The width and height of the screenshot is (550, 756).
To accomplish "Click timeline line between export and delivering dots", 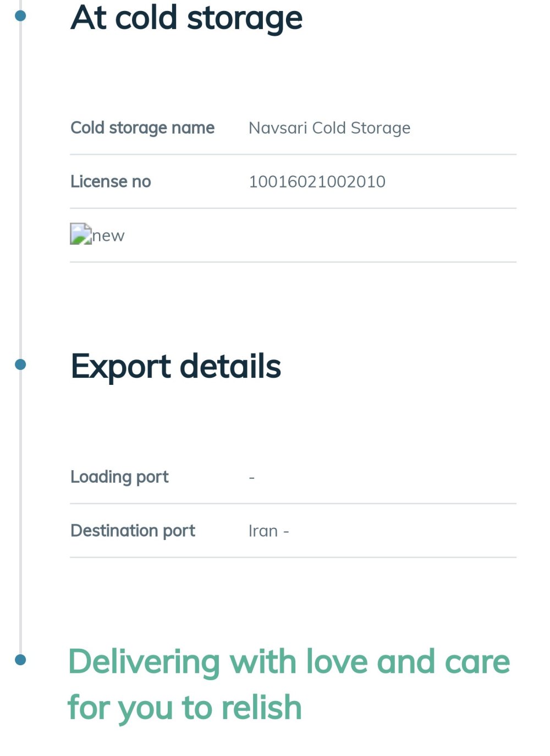I will pyautogui.click(x=20, y=511).
